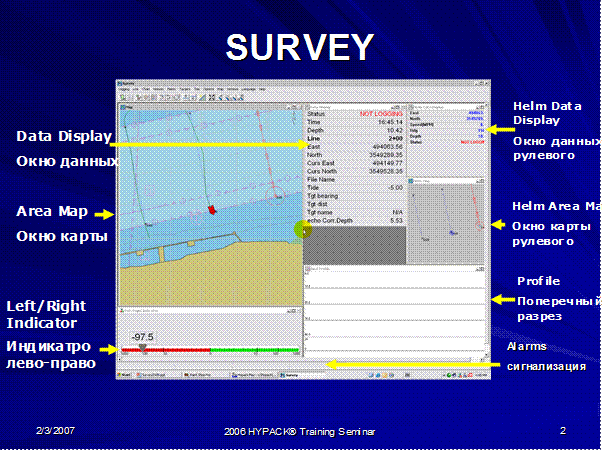Screen dimensions: 602x451
Task: Open the Language menu in Survey
Action: pos(248,89)
